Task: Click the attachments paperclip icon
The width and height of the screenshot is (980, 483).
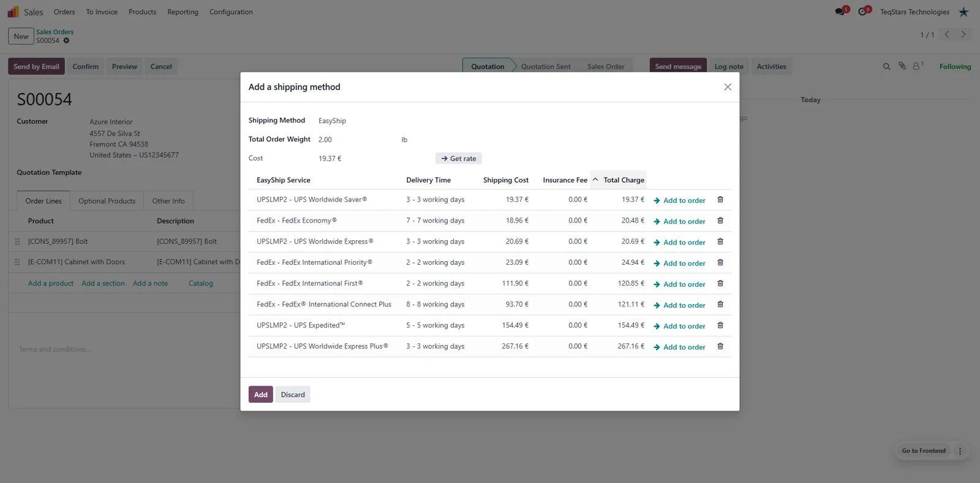Action: coord(902,66)
